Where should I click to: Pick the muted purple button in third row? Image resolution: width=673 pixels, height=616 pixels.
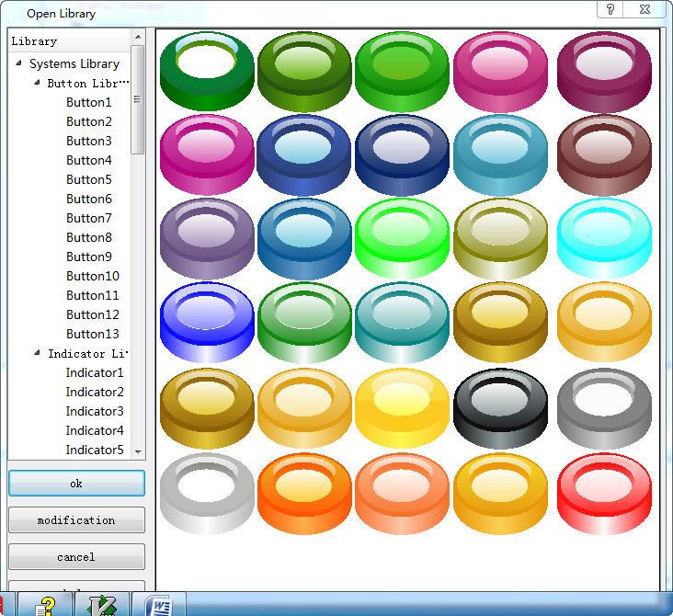point(207,238)
